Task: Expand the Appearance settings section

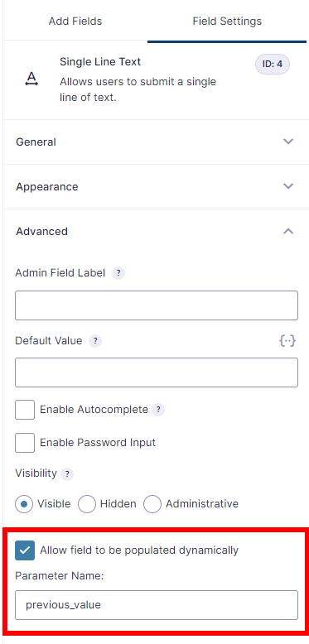Action: tap(155, 187)
